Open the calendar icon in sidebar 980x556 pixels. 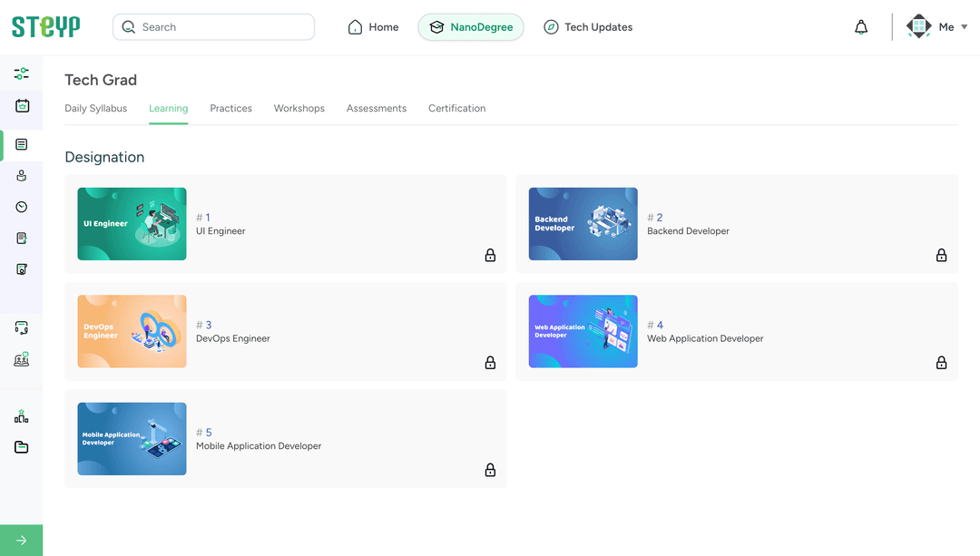tap(22, 106)
